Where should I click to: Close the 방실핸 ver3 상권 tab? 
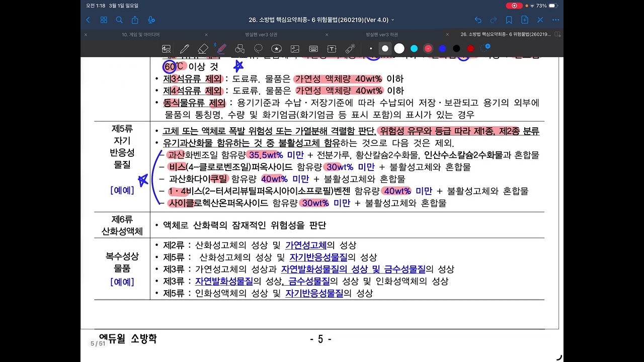(206, 35)
